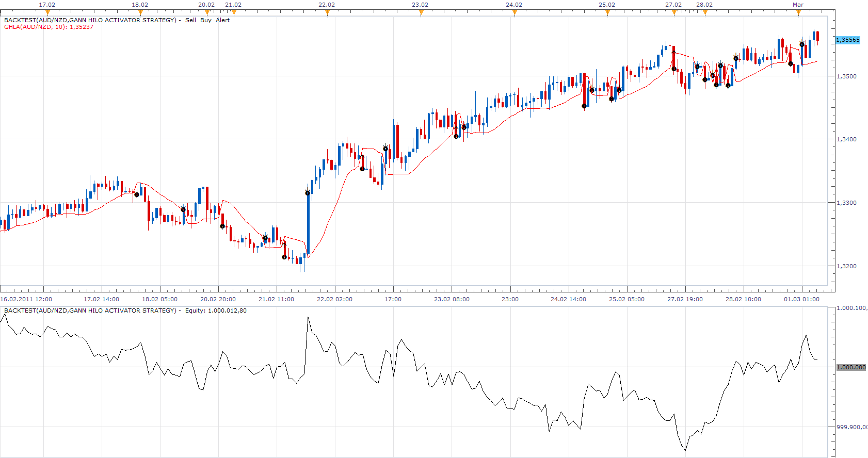The image size is (868, 458).
Task: Click the 17:00 time axis label
Action: coord(393,299)
